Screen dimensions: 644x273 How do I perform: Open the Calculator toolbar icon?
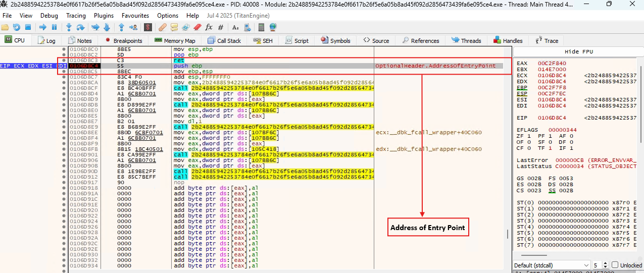click(261, 27)
